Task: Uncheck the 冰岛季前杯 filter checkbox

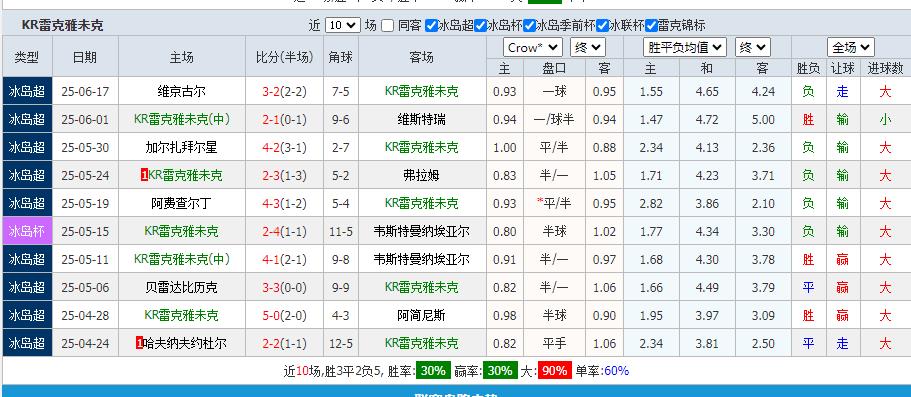Action: (x=529, y=26)
